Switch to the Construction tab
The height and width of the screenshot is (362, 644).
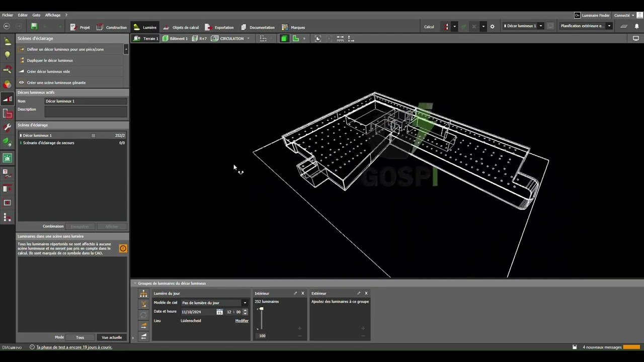[x=112, y=27]
